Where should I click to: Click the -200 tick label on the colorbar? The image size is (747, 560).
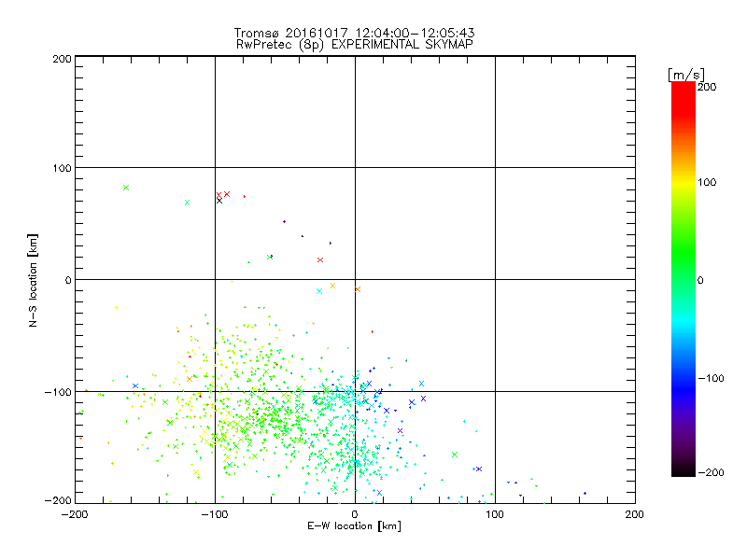point(711,472)
